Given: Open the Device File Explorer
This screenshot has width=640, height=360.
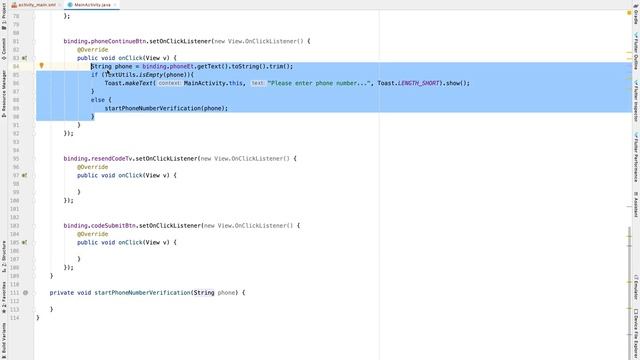Looking at the screenshot, I should click(636, 334).
